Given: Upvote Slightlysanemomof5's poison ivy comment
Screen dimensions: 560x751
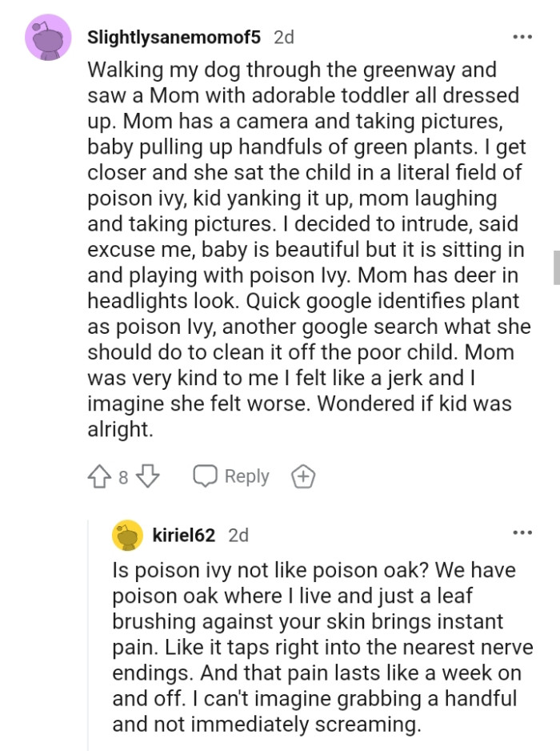Looking at the screenshot, I should tap(99, 476).
